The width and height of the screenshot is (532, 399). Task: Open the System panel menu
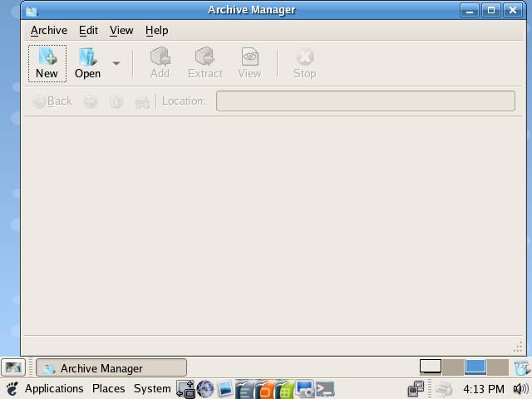click(152, 389)
